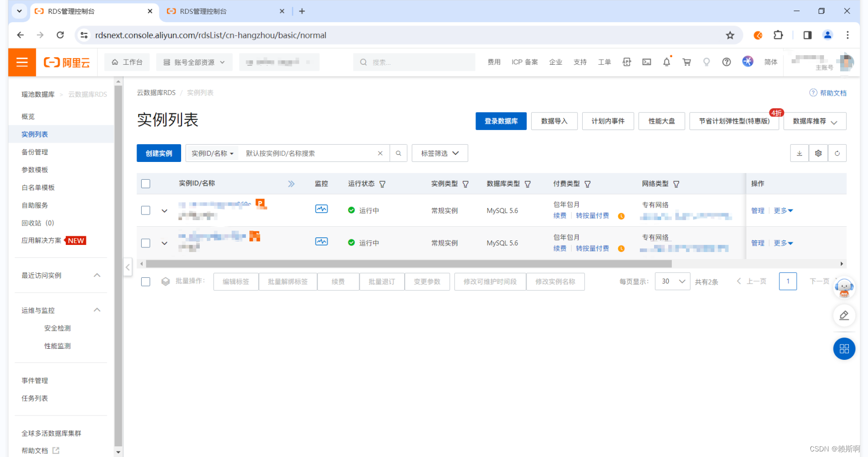868x457 pixels.
Task: Click the top header 搜索 field
Action: pyautogui.click(x=415, y=62)
